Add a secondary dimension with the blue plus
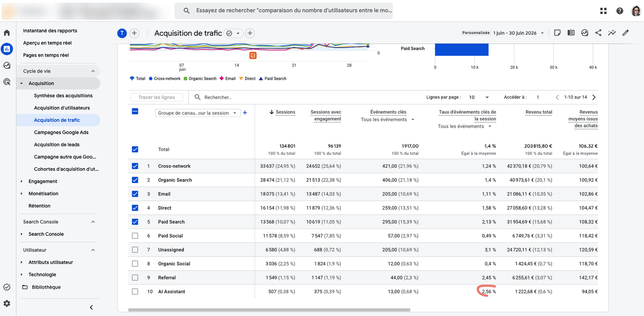The image size is (644, 316). coord(245,113)
